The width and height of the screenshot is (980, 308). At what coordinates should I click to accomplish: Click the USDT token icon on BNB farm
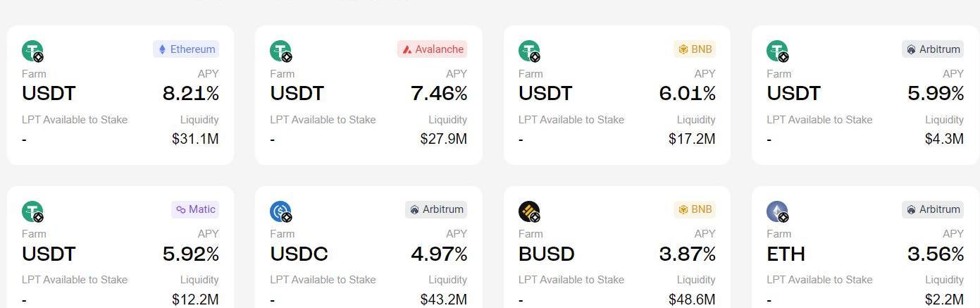tap(529, 51)
